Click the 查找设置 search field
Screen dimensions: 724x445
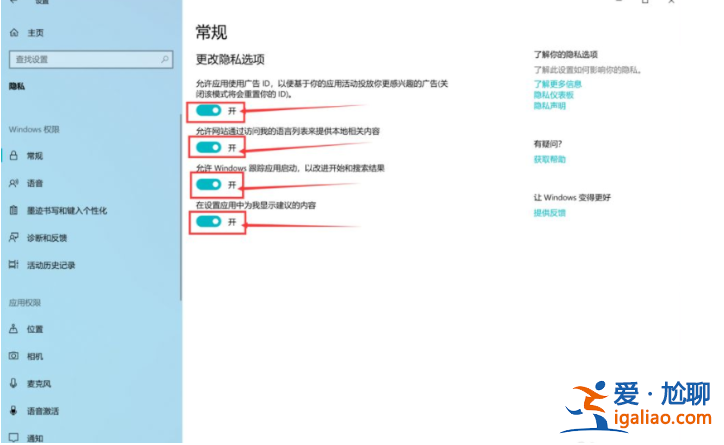pyautogui.click(x=91, y=60)
